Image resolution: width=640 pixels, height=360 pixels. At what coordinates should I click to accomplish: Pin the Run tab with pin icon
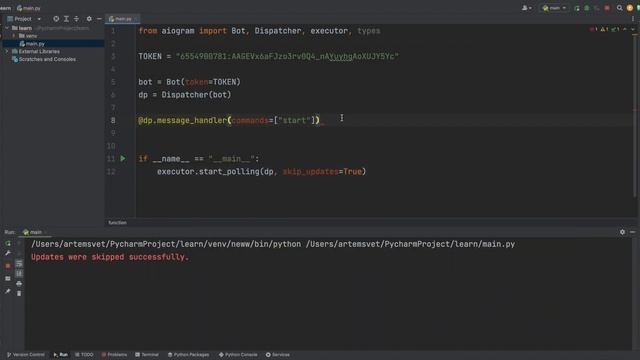click(x=8, y=291)
